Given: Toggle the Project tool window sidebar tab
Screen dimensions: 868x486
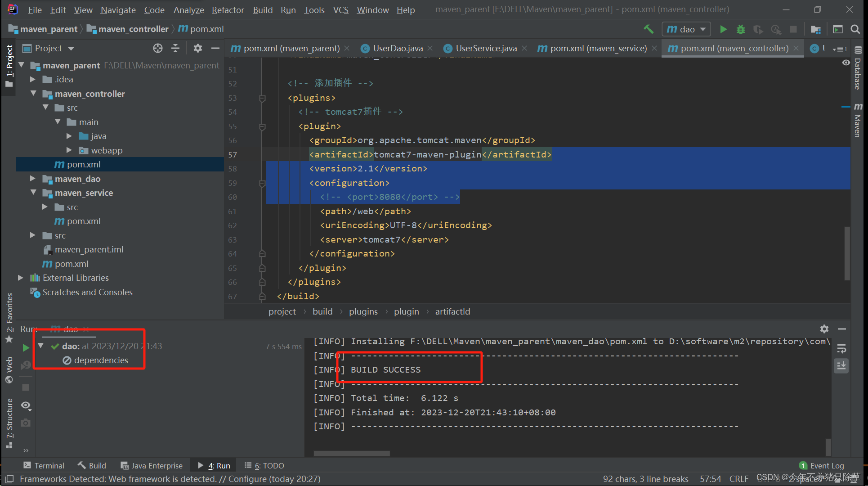Looking at the screenshot, I should coord(9,66).
